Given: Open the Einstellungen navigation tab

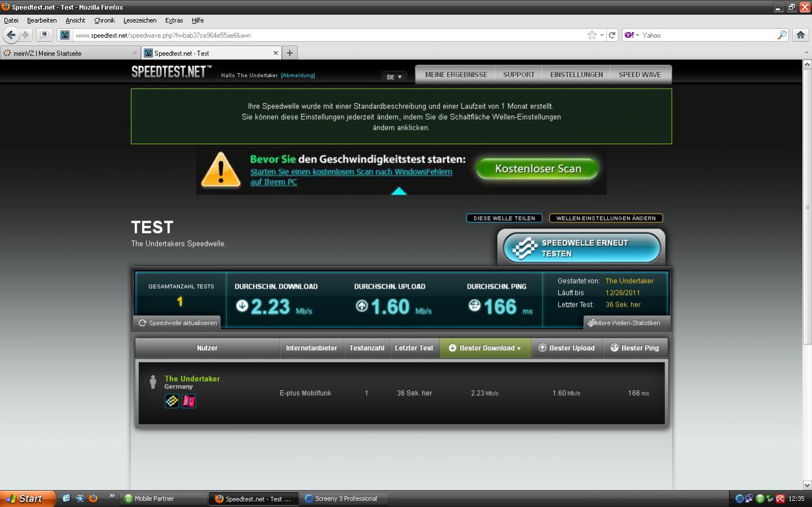Looking at the screenshot, I should tap(577, 74).
